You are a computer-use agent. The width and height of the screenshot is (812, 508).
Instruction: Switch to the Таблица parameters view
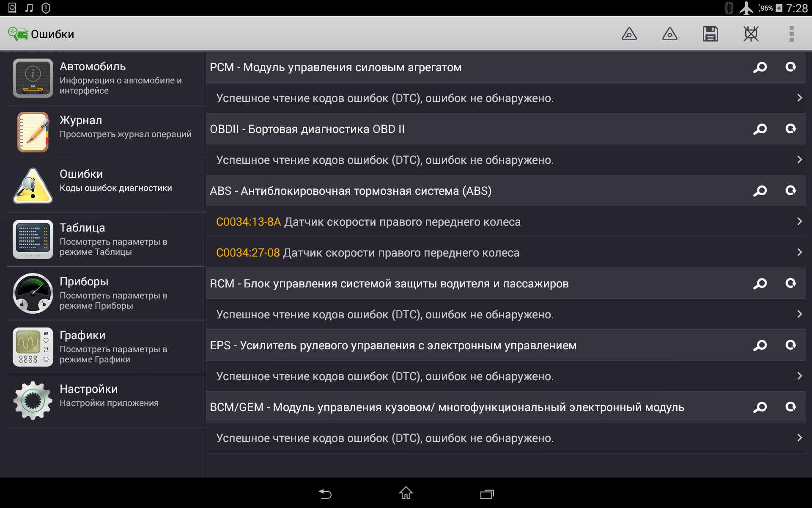coord(106,240)
